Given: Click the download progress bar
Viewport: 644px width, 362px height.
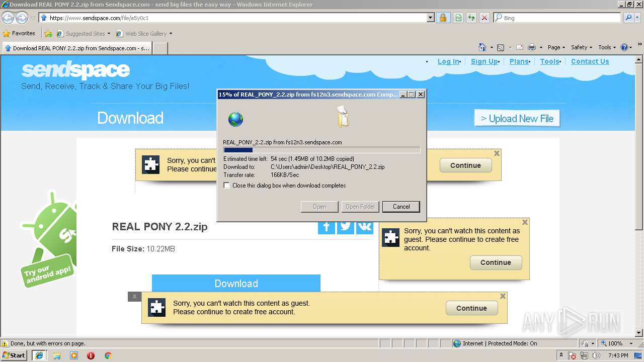Looking at the screenshot, I should (x=321, y=150).
